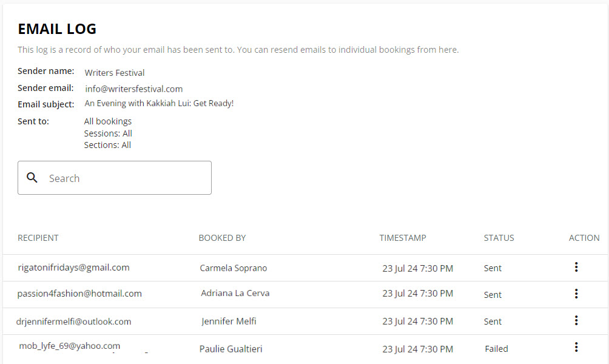Select recipient passion4fashion@hotmail.com

(x=79, y=294)
